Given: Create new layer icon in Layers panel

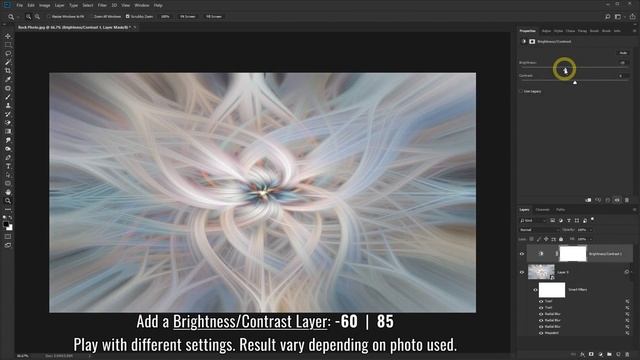Looking at the screenshot, I should (618, 354).
